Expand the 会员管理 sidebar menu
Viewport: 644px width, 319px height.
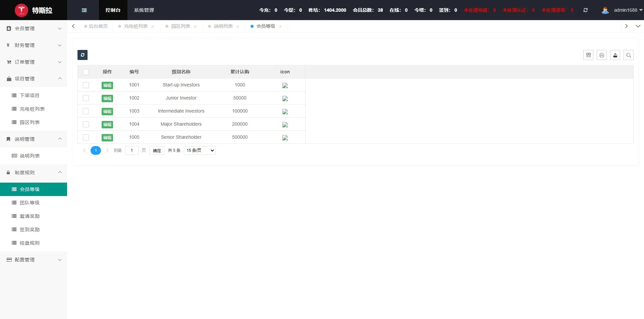click(x=34, y=28)
